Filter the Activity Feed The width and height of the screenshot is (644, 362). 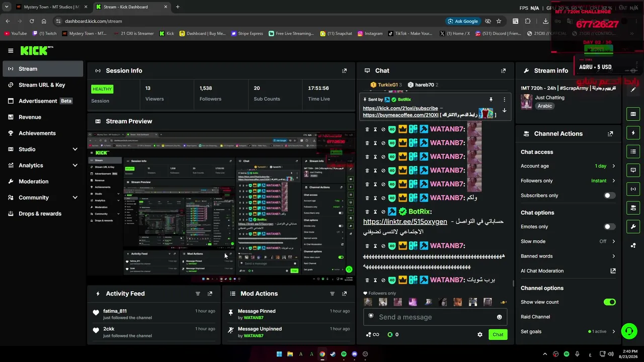(x=198, y=294)
